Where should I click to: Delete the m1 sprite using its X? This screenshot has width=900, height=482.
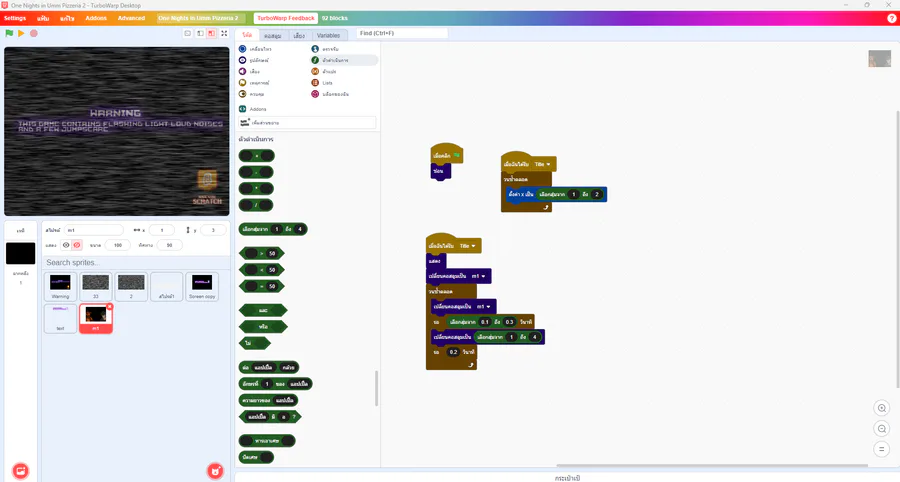click(110, 307)
